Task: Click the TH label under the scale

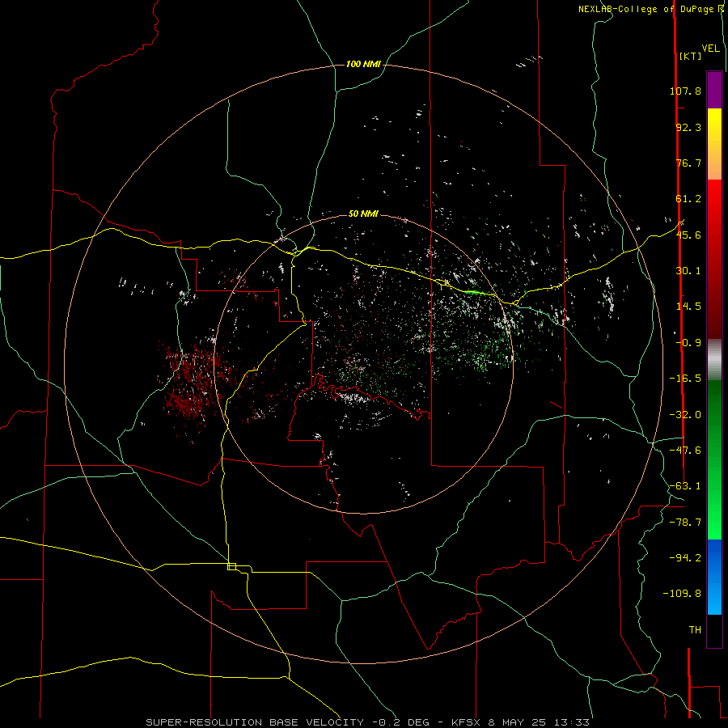Action: pyautogui.click(x=695, y=630)
